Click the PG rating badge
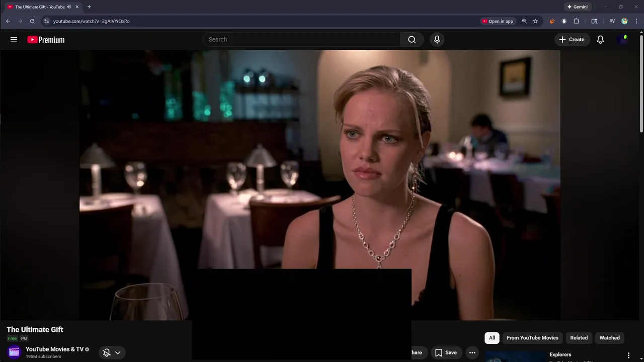The image size is (644, 362). pos(24,338)
